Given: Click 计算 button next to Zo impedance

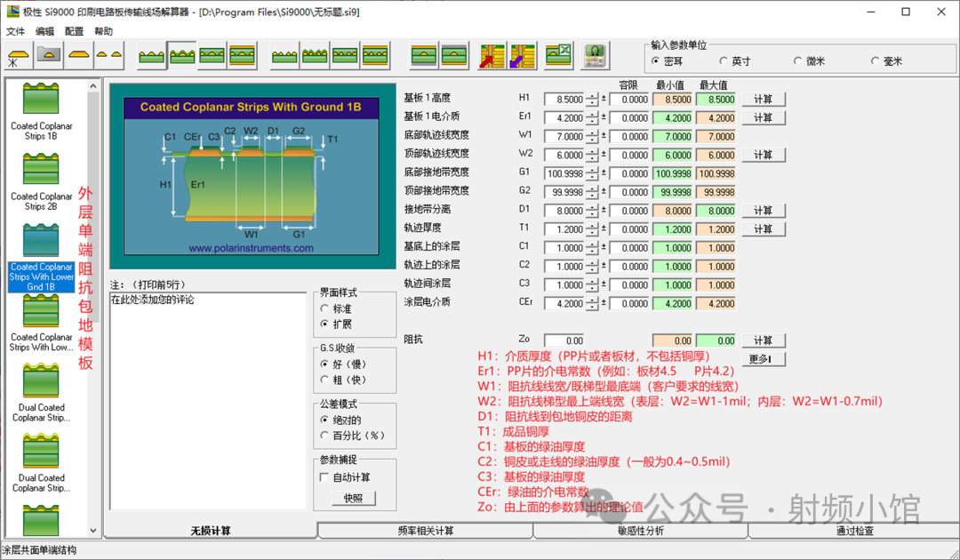Looking at the screenshot, I should (x=763, y=340).
